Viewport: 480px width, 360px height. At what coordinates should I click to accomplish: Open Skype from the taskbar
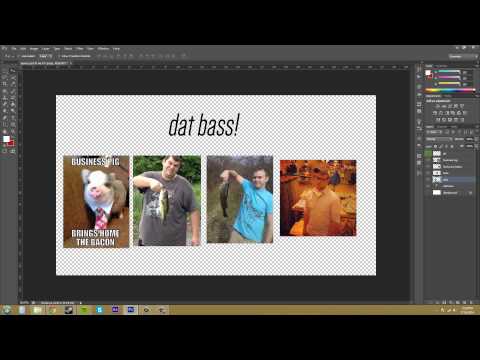[100, 310]
